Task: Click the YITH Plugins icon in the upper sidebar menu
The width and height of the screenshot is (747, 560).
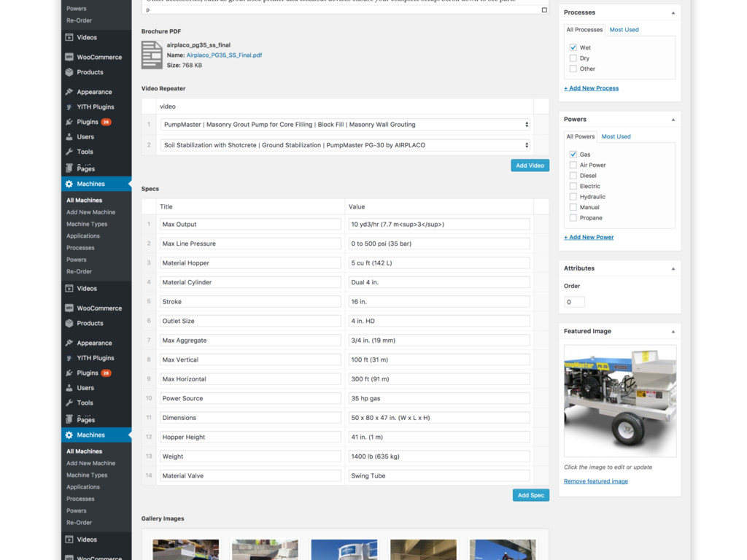Action: 69,107
